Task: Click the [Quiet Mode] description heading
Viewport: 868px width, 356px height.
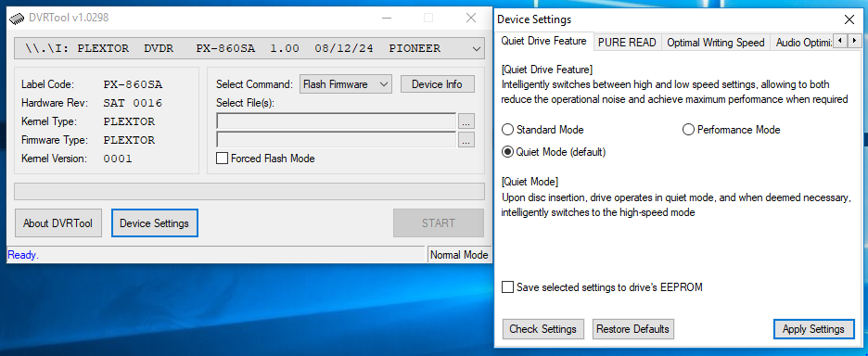Action: (530, 182)
